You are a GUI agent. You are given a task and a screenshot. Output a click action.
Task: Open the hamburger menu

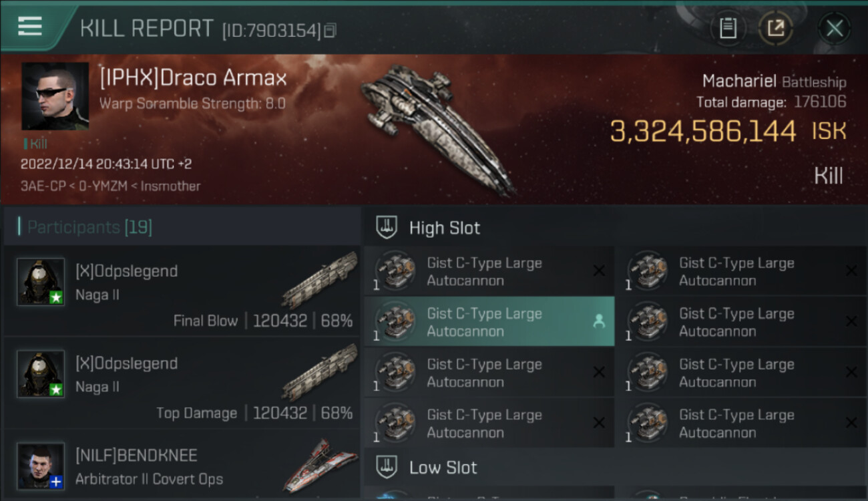[x=30, y=27]
